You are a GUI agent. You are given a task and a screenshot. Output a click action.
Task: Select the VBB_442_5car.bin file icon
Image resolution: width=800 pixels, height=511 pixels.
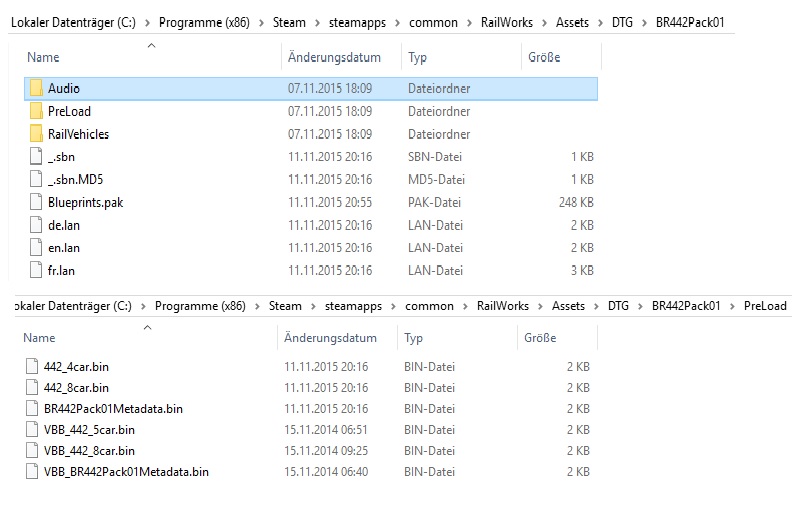click(x=32, y=429)
